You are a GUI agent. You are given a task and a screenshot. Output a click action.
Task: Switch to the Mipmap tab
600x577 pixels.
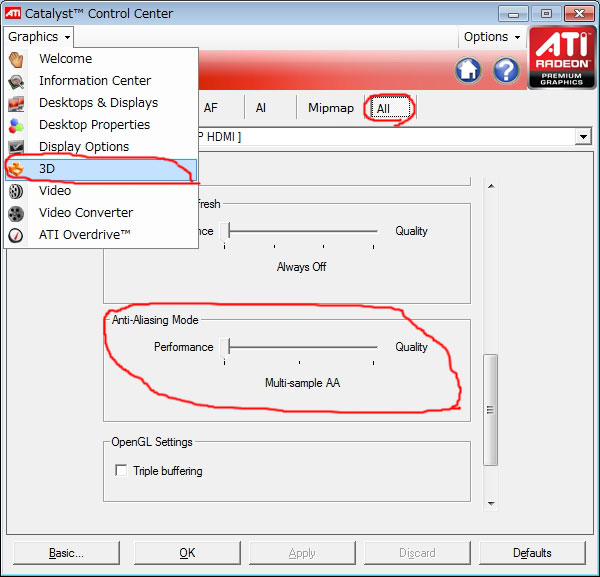331,108
